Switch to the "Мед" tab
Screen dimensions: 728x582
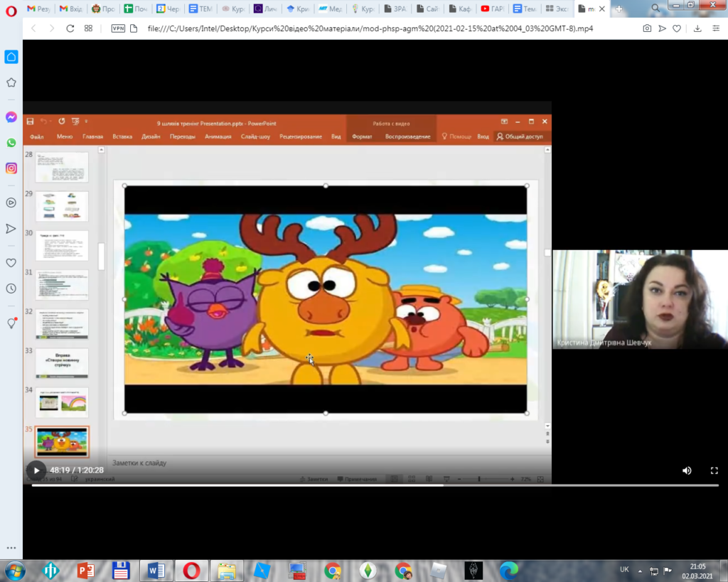[x=330, y=9]
